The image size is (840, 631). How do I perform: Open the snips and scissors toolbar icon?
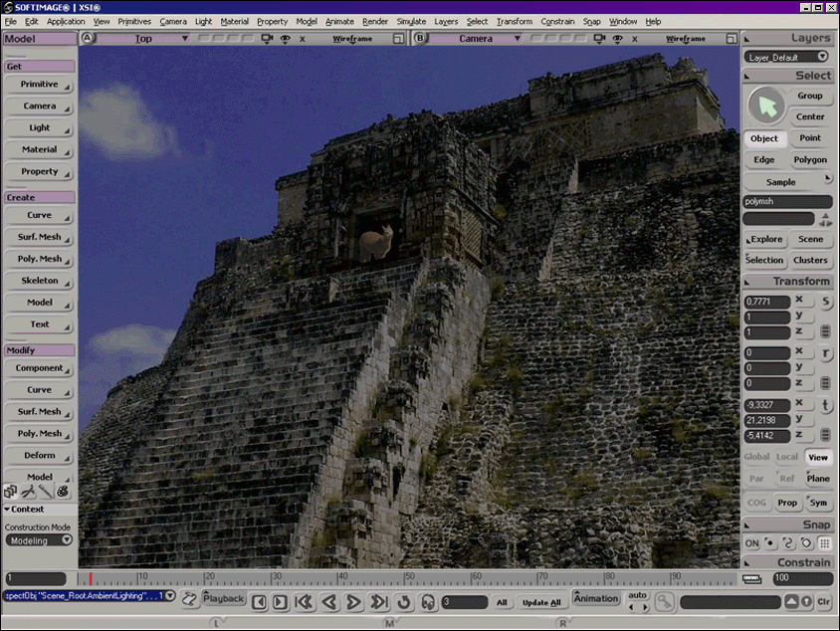[x=28, y=491]
